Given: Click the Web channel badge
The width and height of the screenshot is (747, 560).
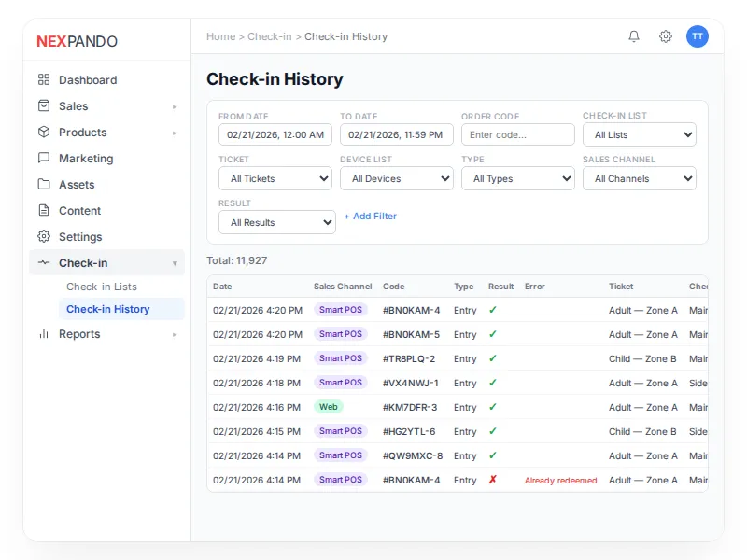Looking at the screenshot, I should click(x=329, y=407).
